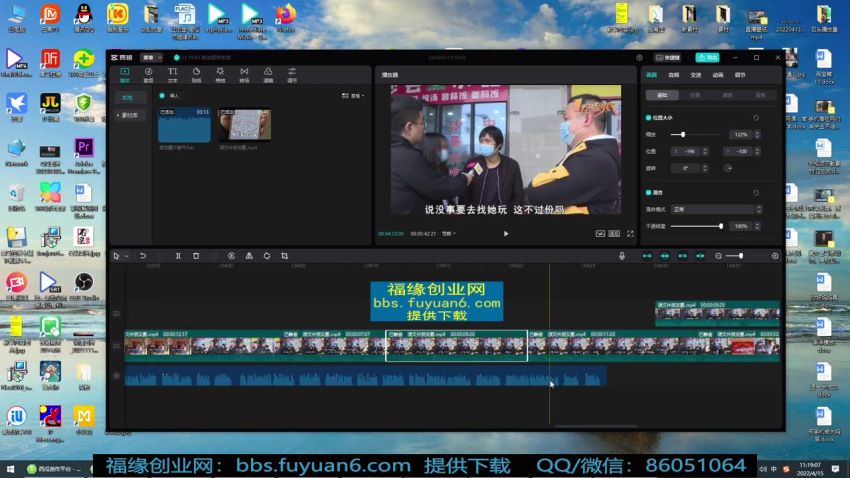
Task: Switch to the 动画 (Animation) inspector tab
Action: click(718, 75)
